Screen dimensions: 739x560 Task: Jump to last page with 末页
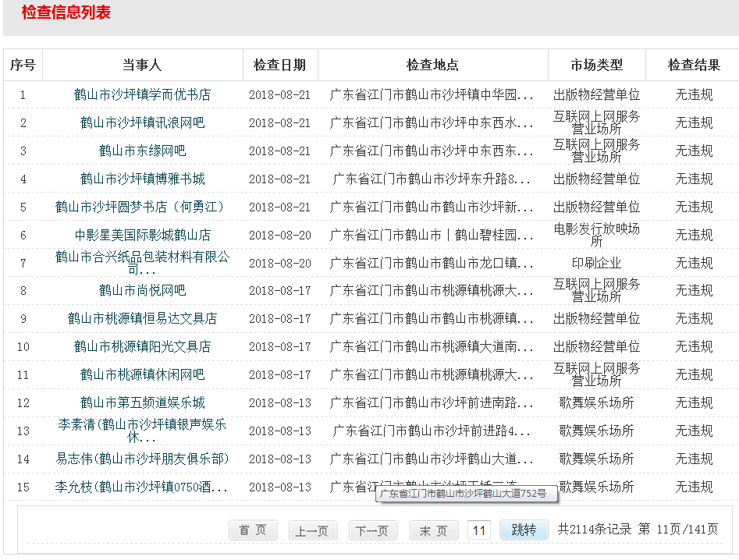point(434,530)
